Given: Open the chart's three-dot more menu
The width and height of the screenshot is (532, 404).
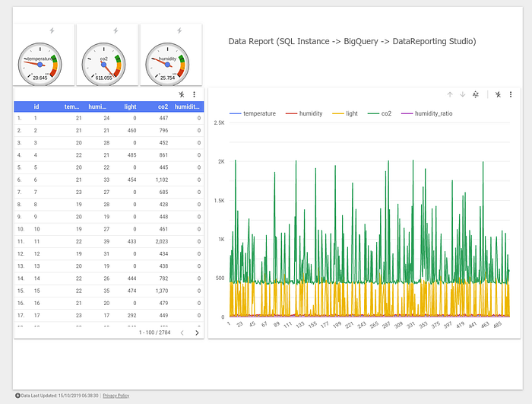Looking at the screenshot, I should coord(511,94).
